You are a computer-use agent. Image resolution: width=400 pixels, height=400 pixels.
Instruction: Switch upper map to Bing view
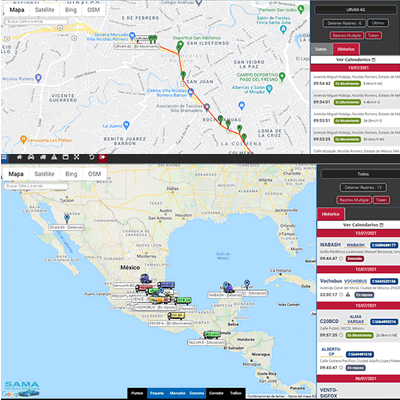click(71, 10)
